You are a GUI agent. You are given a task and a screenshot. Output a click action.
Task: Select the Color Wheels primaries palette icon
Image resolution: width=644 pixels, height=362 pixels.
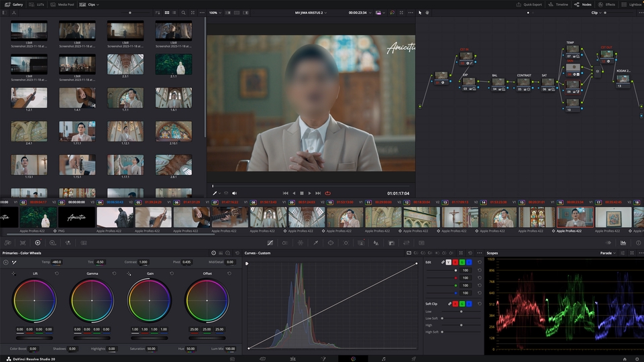click(38, 243)
